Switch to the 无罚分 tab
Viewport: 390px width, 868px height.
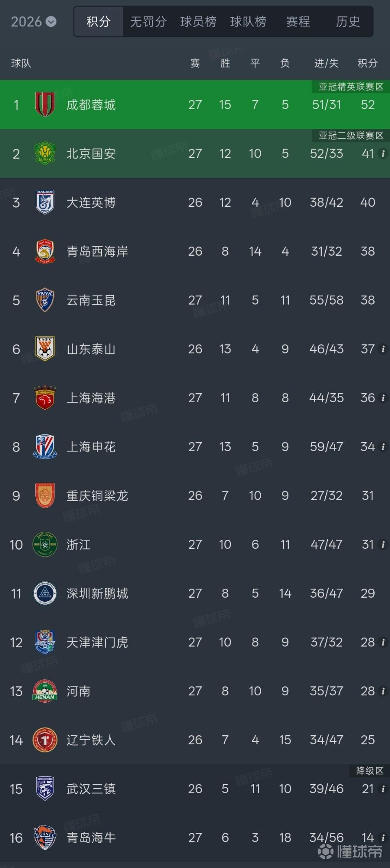pos(148,22)
